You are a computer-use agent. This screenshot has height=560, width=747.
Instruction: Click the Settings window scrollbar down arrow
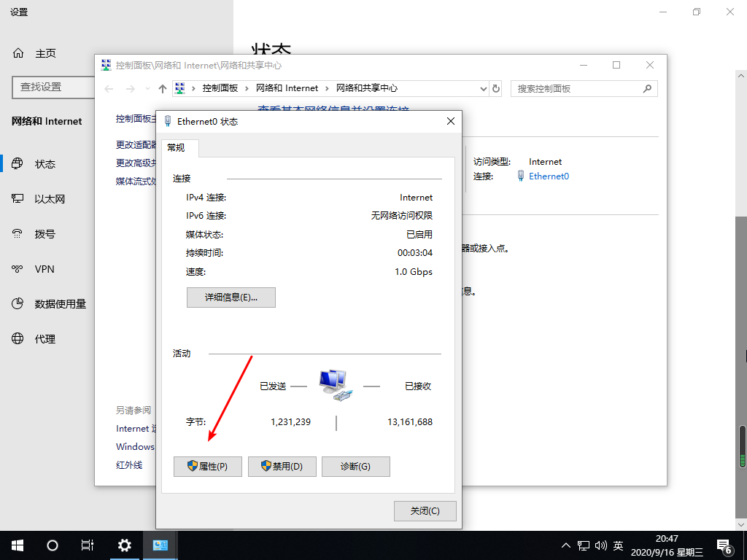[x=741, y=524]
